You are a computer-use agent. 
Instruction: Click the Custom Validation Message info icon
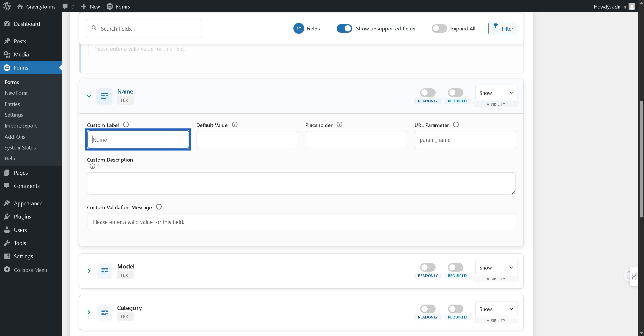point(159,207)
